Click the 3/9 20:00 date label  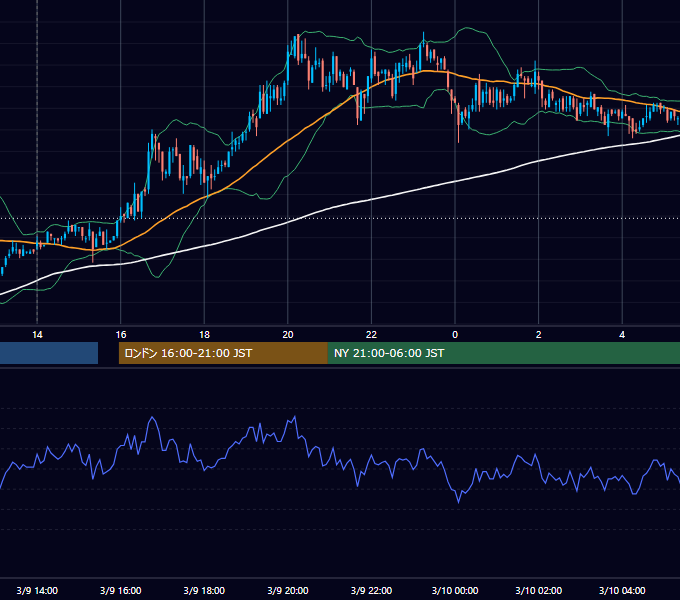click(288, 590)
